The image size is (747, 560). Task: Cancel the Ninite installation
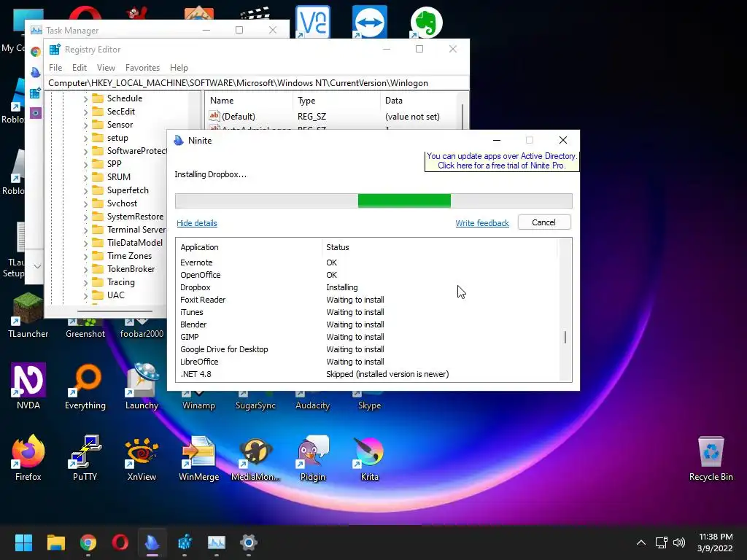543,222
